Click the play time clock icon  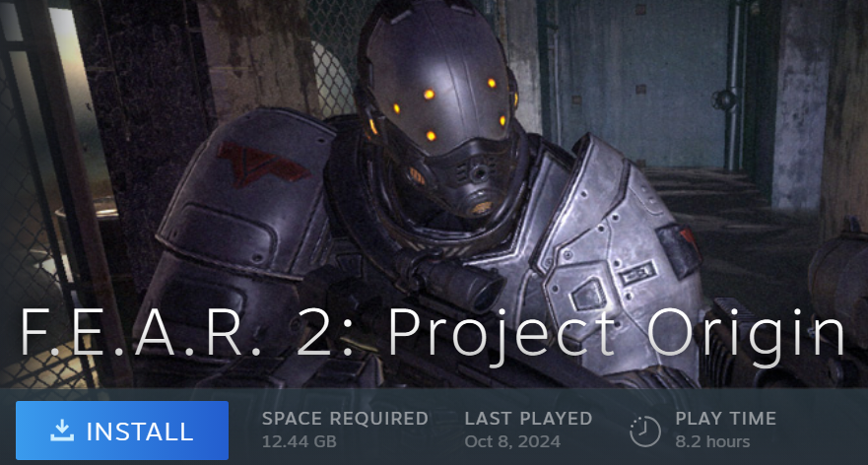[645, 431]
